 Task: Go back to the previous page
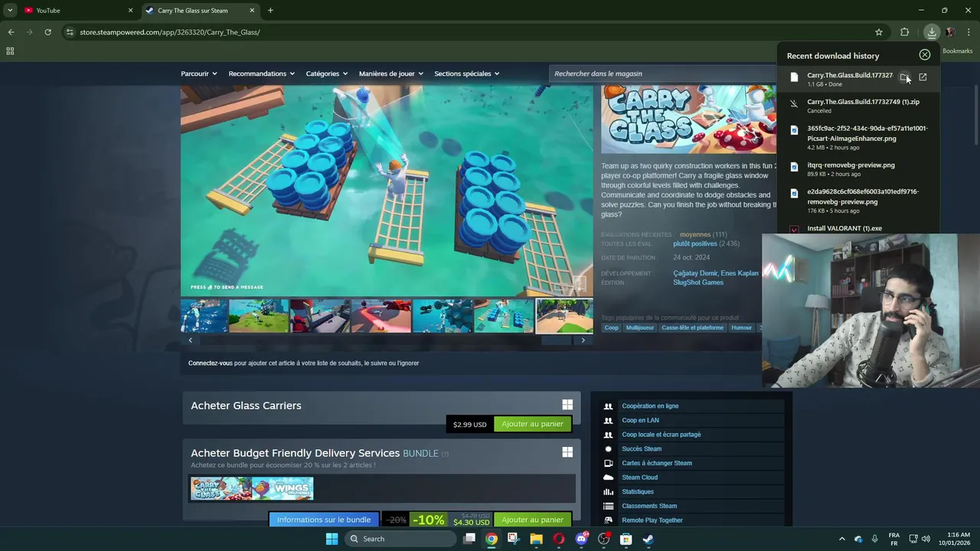coord(11,32)
